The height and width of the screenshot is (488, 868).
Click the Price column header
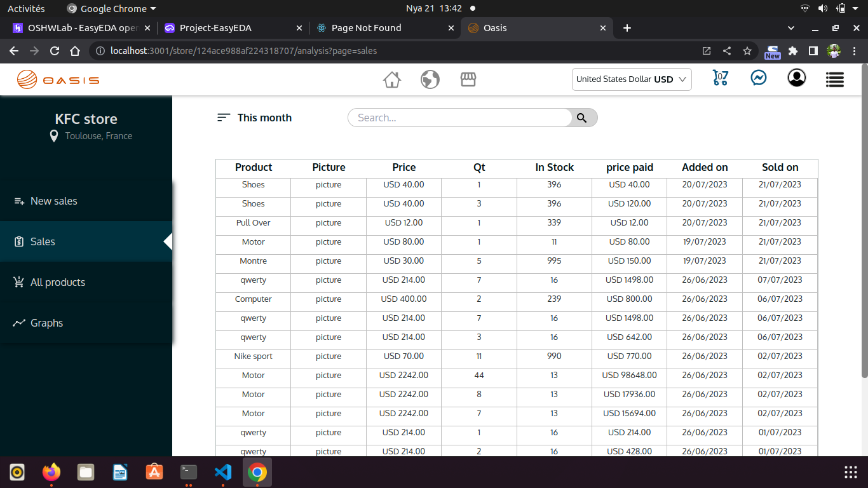pyautogui.click(x=404, y=168)
